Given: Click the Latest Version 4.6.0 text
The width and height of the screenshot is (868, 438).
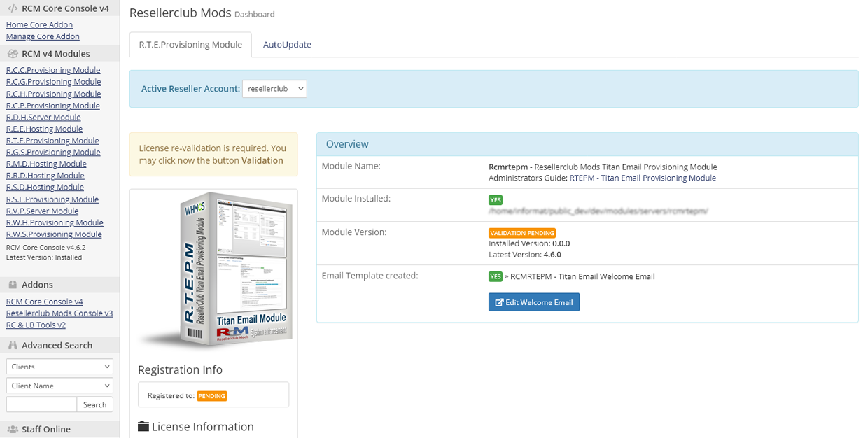Looking at the screenshot, I should [x=525, y=255].
